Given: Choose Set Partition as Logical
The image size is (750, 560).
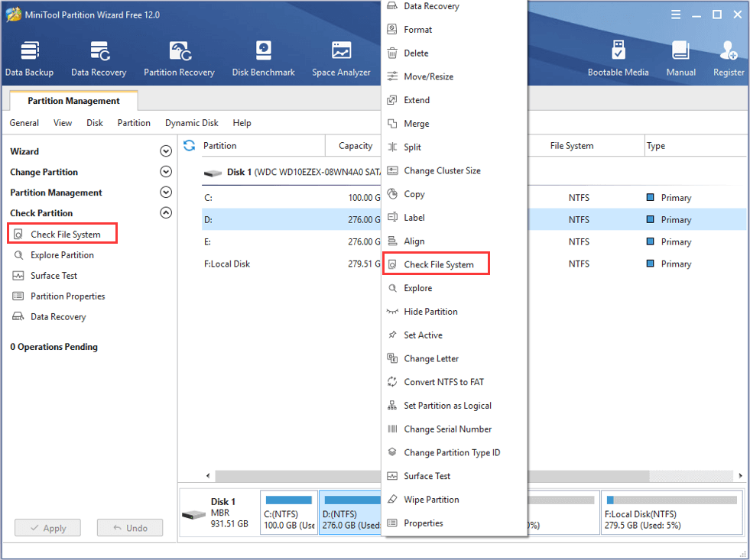Looking at the screenshot, I should tap(454, 405).
